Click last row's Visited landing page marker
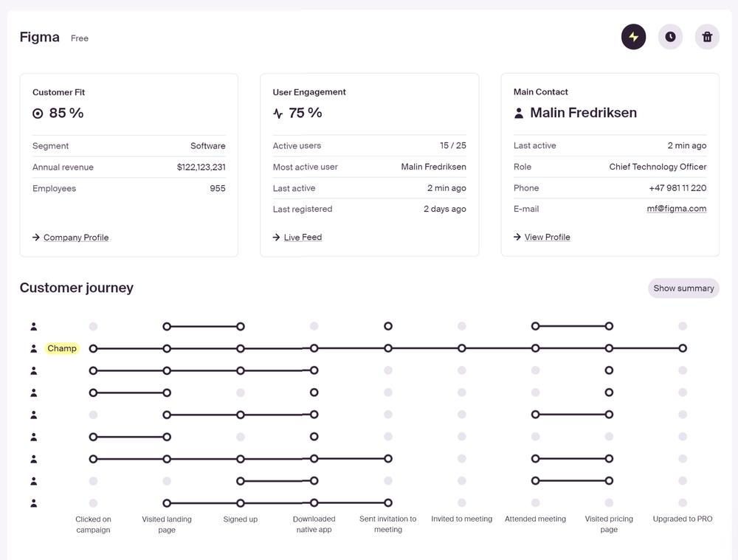Image resolution: width=738 pixels, height=560 pixels. pyautogui.click(x=167, y=503)
